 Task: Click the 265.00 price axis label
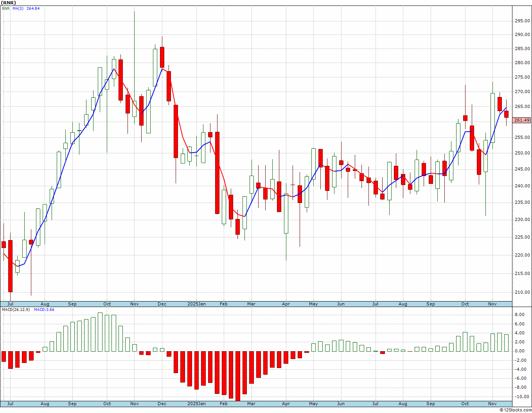point(522,107)
